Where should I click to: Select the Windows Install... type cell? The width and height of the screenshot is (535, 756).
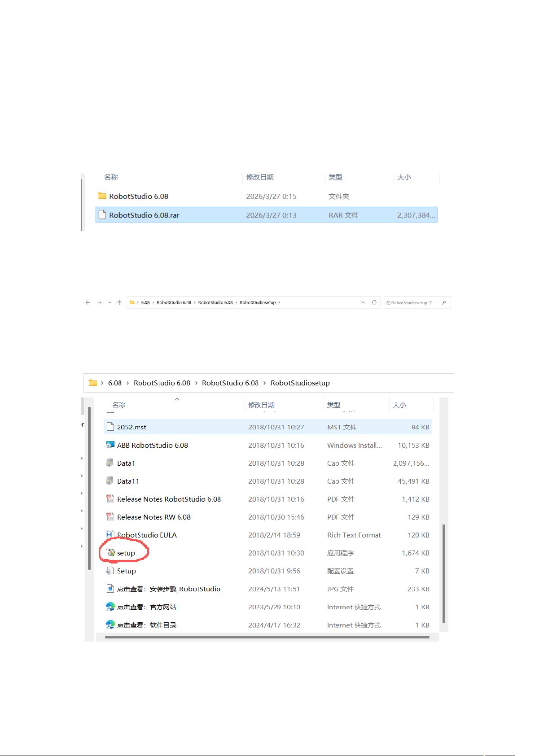click(355, 445)
